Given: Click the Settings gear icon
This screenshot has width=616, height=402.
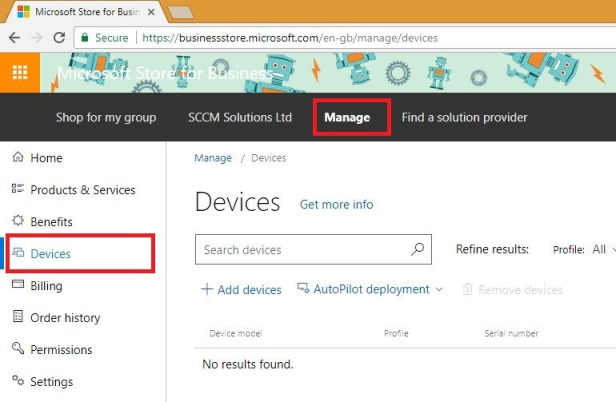Looking at the screenshot, I should click(17, 382).
